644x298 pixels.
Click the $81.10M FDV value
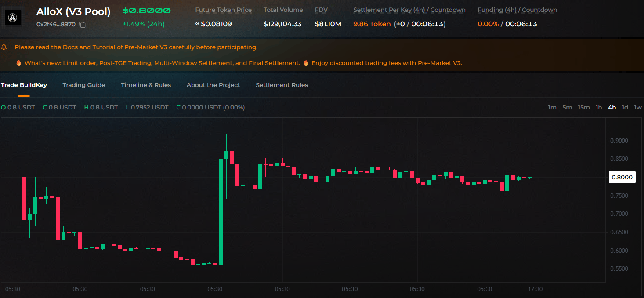coord(328,24)
